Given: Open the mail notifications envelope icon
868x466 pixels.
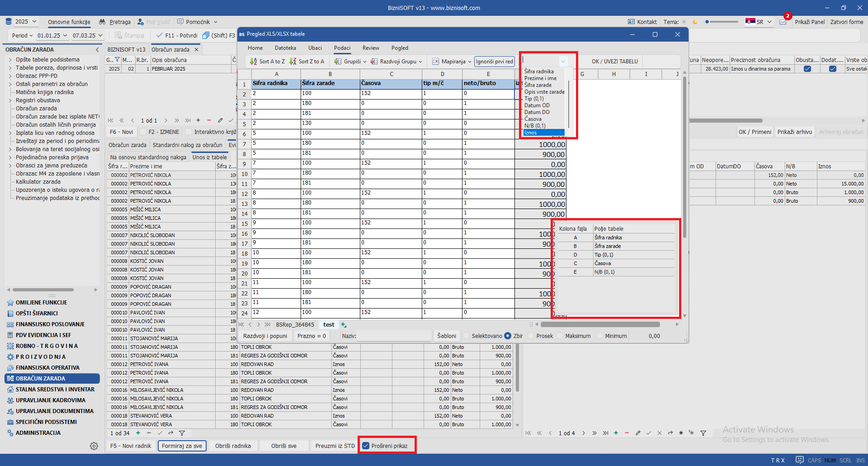Looking at the screenshot, I should click(783, 22).
